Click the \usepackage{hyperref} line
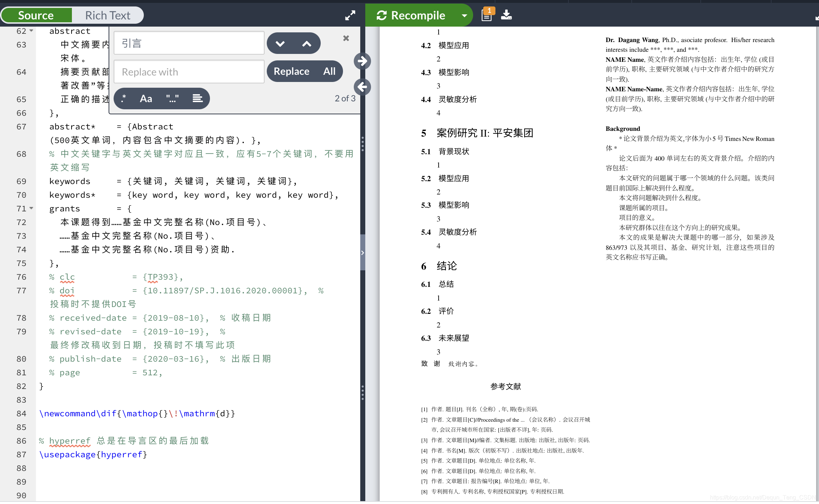Viewport: 819px width, 504px height. [93, 454]
